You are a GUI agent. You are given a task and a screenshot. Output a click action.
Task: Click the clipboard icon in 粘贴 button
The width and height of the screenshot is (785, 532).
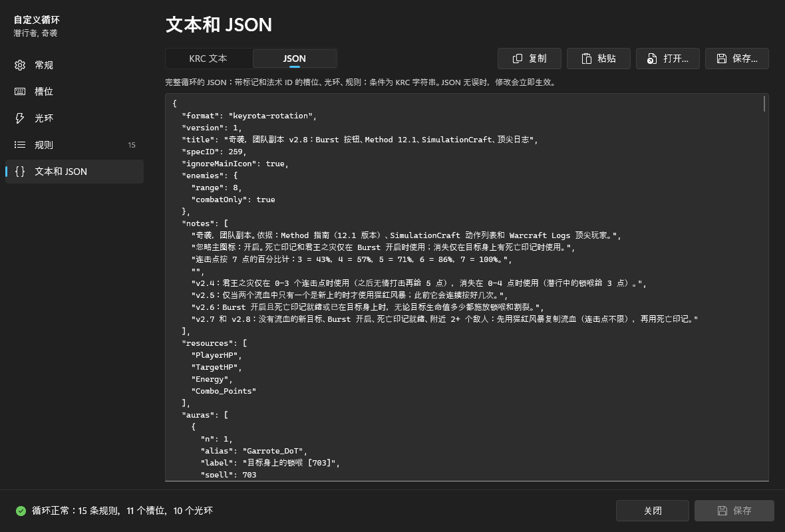586,59
